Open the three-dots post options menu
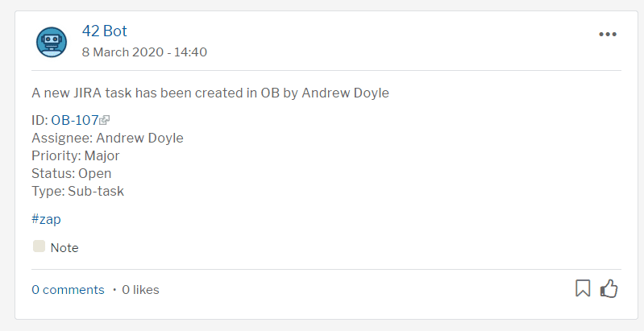Viewport: 644px width, 331px height. tap(608, 35)
